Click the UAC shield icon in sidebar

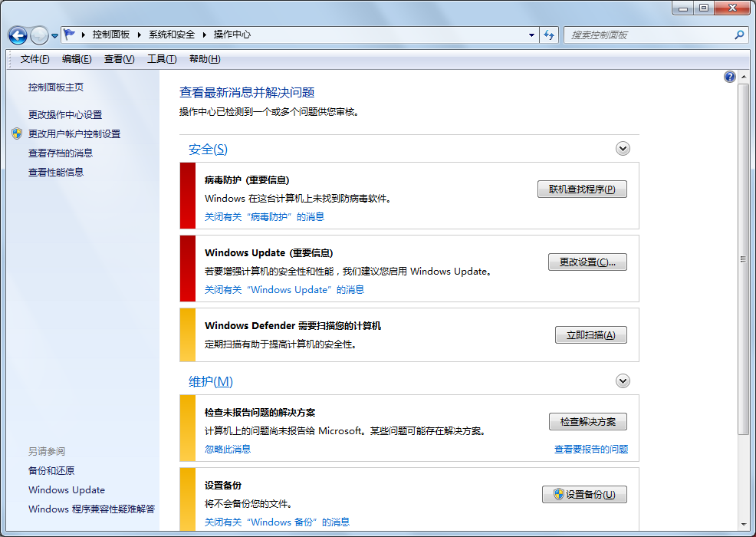tap(17, 133)
